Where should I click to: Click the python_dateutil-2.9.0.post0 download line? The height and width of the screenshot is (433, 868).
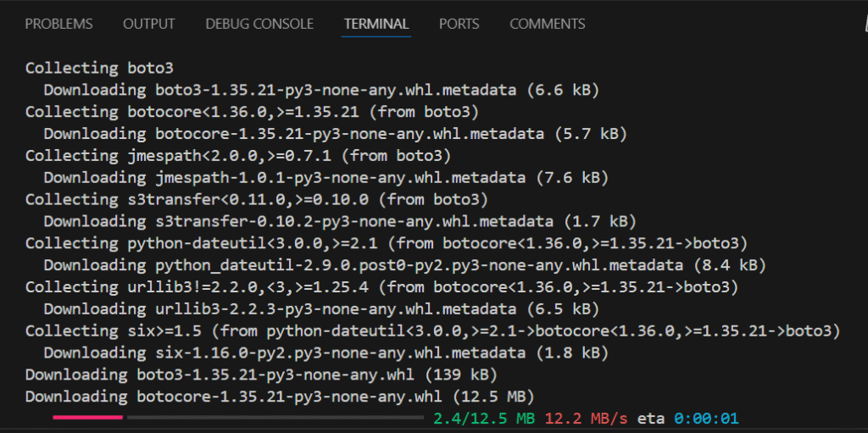[x=404, y=265]
